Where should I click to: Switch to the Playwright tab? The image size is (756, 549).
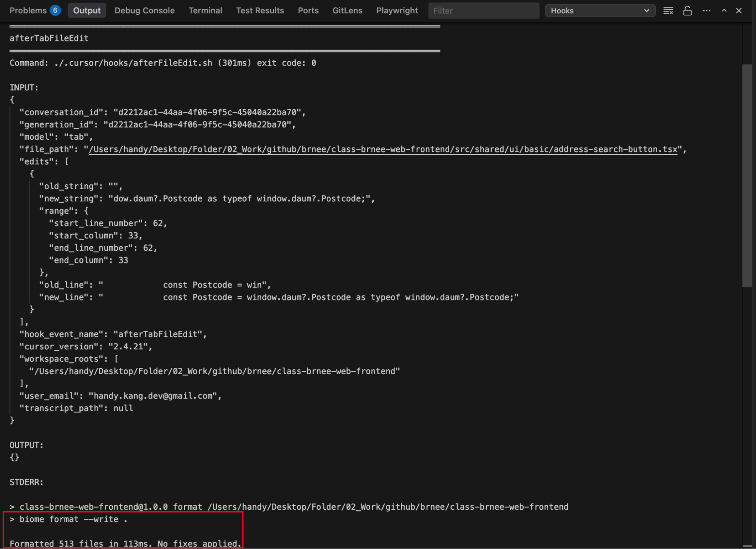[x=397, y=11]
